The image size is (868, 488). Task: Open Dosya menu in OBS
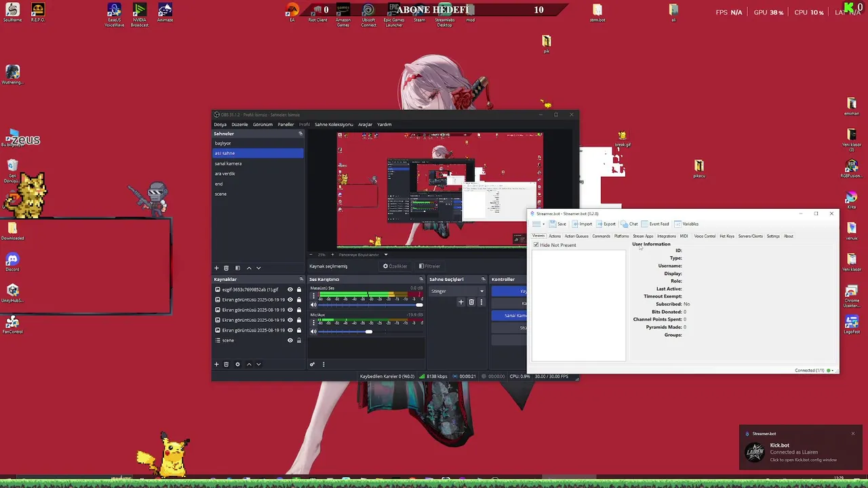click(x=220, y=125)
